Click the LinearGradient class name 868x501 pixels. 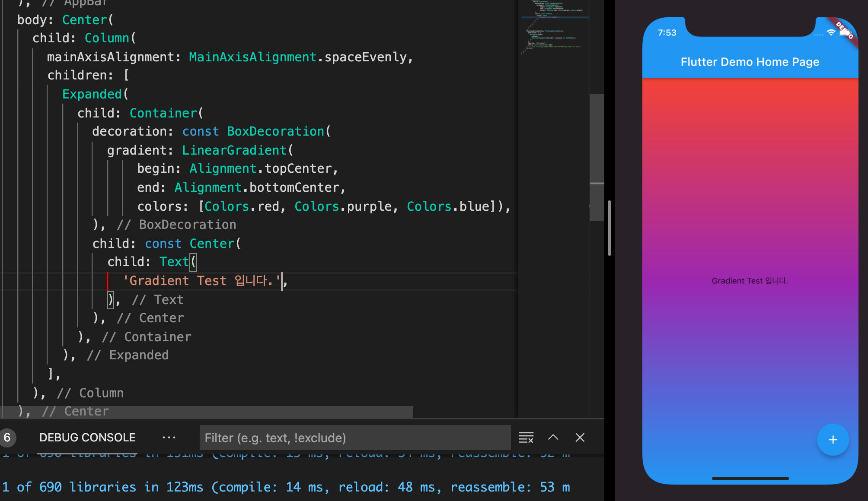pyautogui.click(x=234, y=150)
